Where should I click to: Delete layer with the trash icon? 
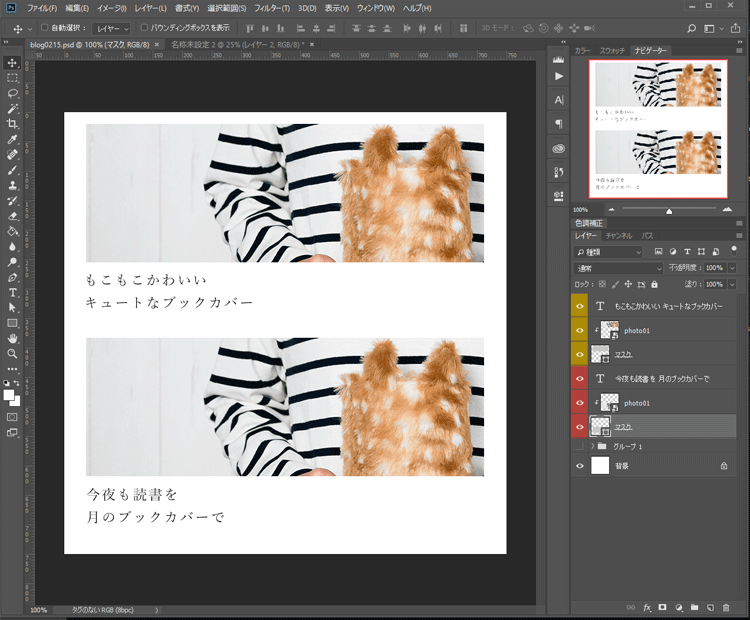[x=726, y=607]
